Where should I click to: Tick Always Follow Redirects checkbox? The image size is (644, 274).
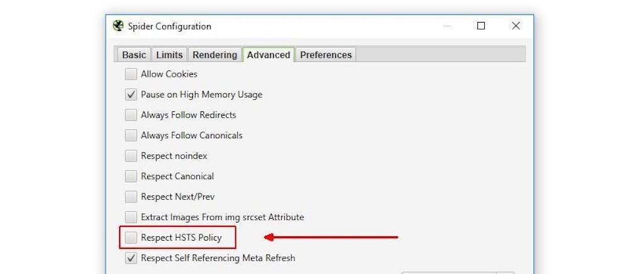click(131, 115)
